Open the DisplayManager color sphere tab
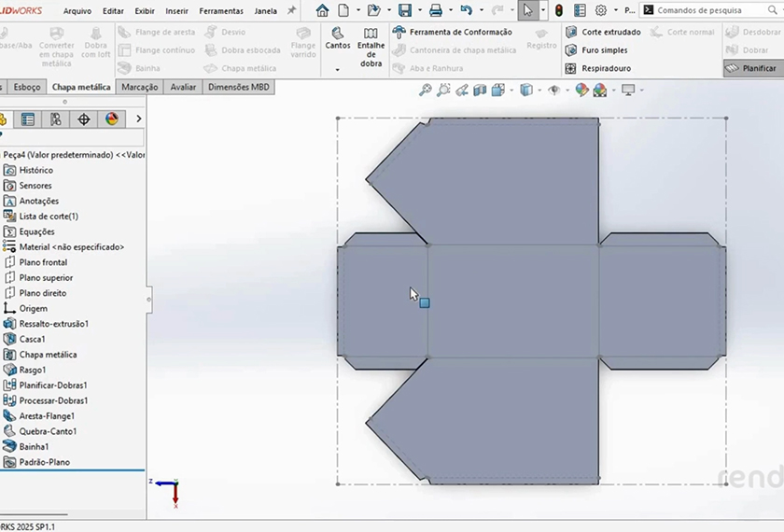Viewport: 784px width, 532px height. click(112, 119)
